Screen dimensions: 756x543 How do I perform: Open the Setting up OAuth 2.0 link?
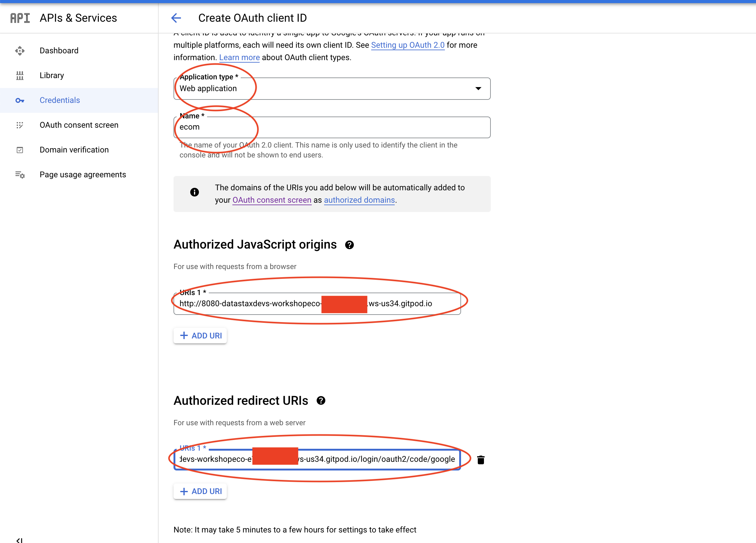[x=407, y=45]
